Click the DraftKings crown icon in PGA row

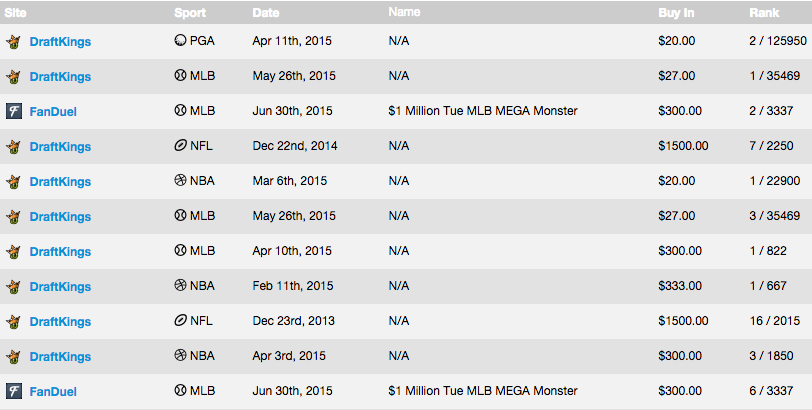click(x=13, y=42)
